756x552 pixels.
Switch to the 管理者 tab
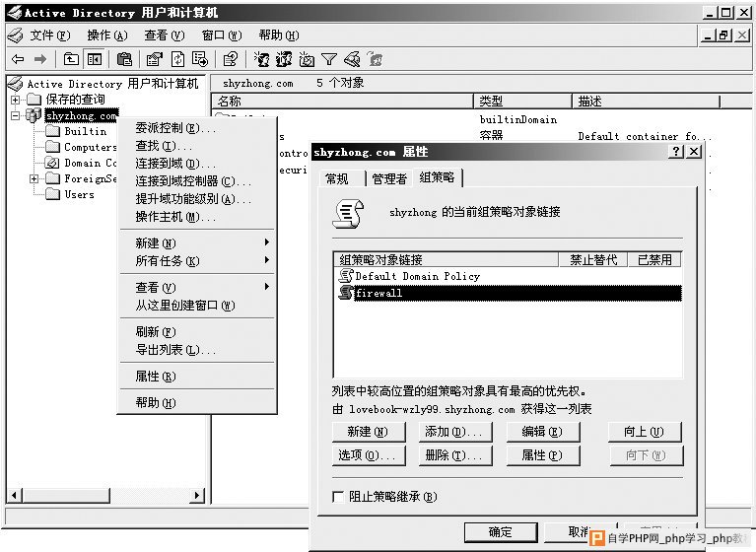tap(389, 178)
